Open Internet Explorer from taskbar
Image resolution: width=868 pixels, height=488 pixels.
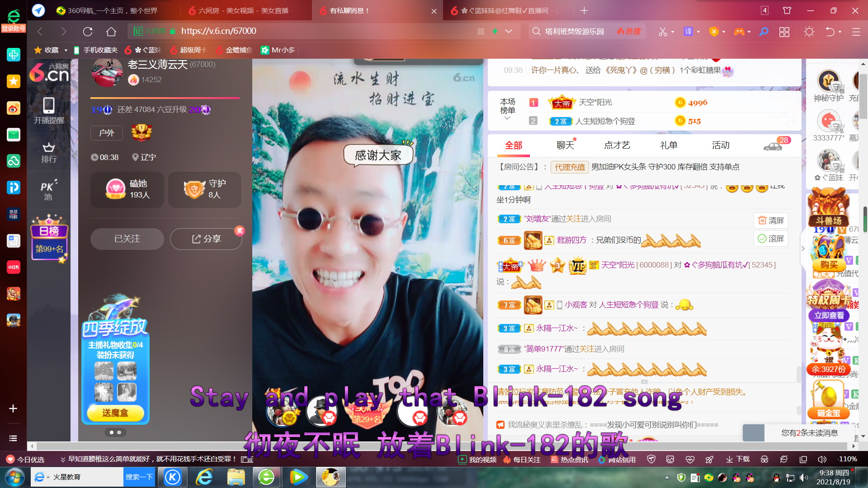[x=204, y=477]
